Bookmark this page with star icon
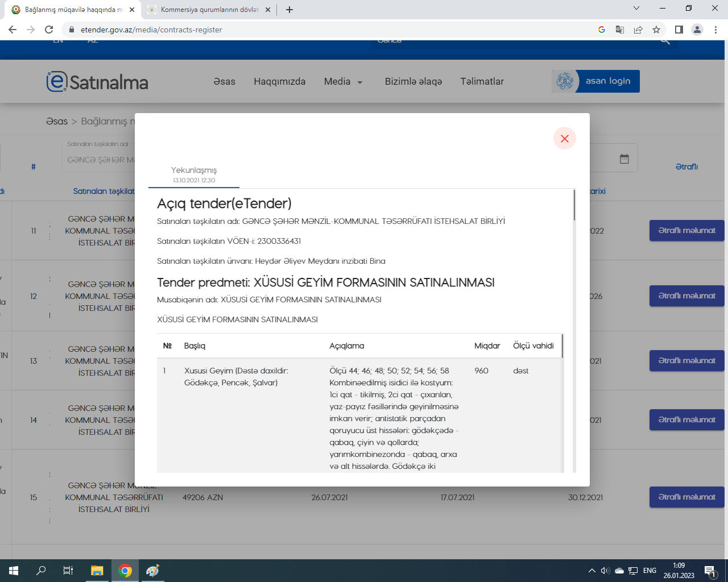Image resolution: width=728 pixels, height=582 pixels. coord(656,30)
